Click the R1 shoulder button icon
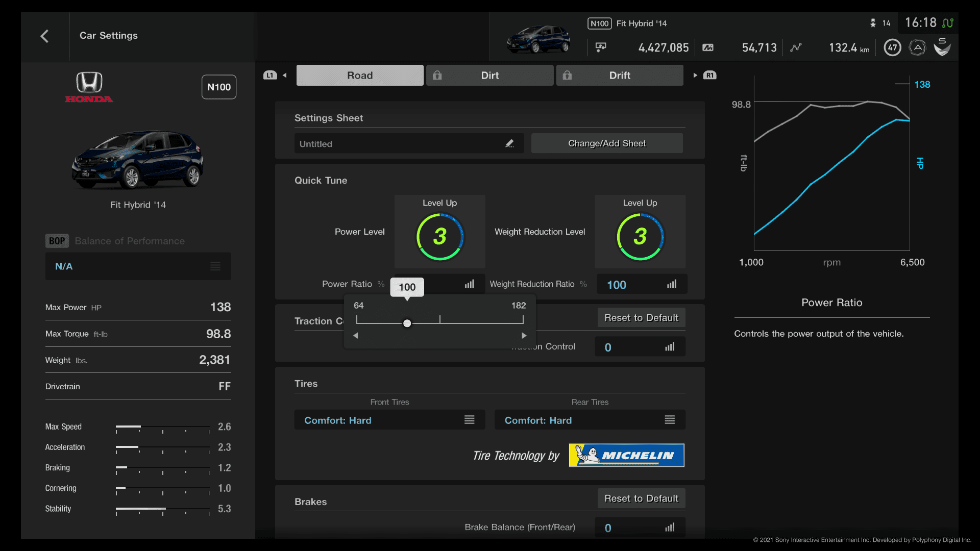This screenshot has width=980, height=551. 709,76
